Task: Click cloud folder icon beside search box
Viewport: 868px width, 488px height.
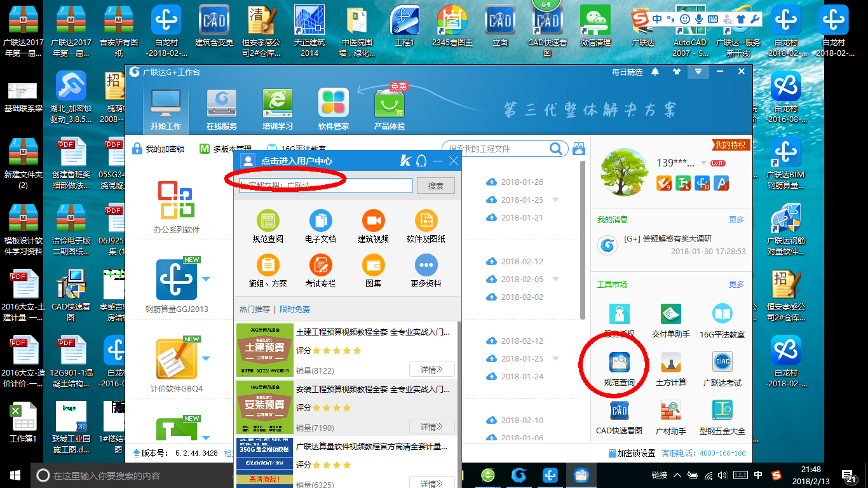Action: pos(578,149)
